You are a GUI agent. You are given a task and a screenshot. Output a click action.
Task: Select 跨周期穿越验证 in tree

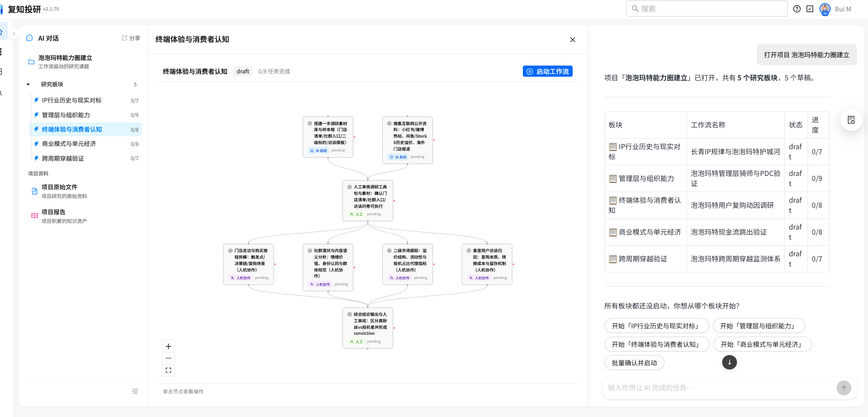pos(86,158)
